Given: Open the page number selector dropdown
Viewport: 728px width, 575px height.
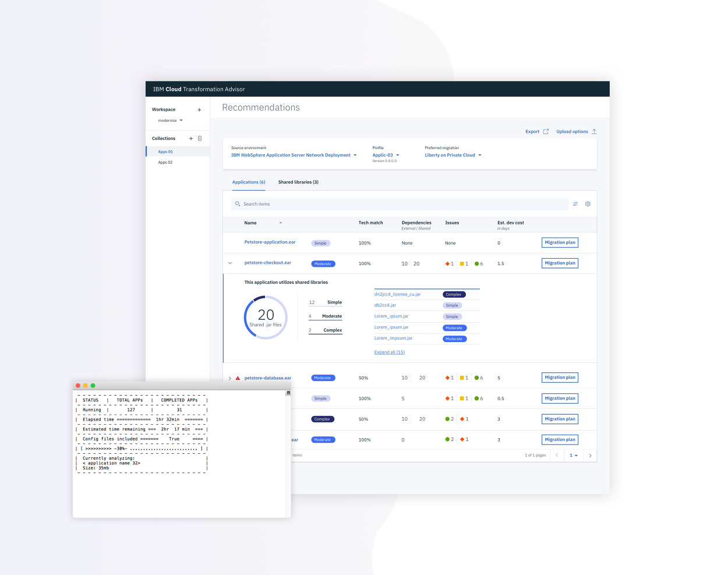Looking at the screenshot, I should pyautogui.click(x=572, y=455).
